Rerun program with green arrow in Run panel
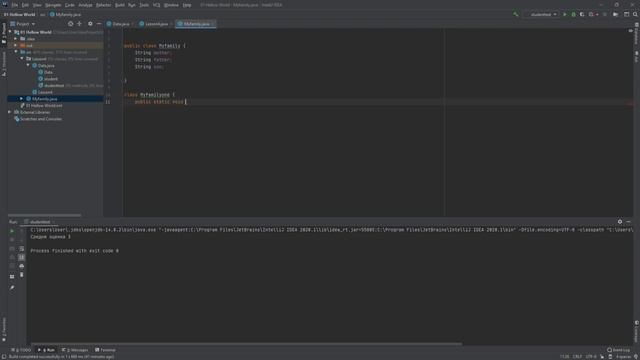 [12, 231]
